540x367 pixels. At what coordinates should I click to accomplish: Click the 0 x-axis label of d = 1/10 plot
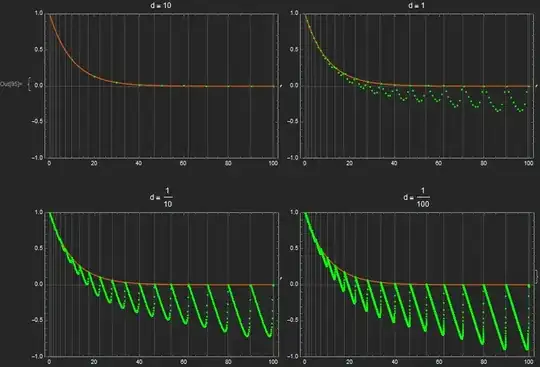point(49,362)
